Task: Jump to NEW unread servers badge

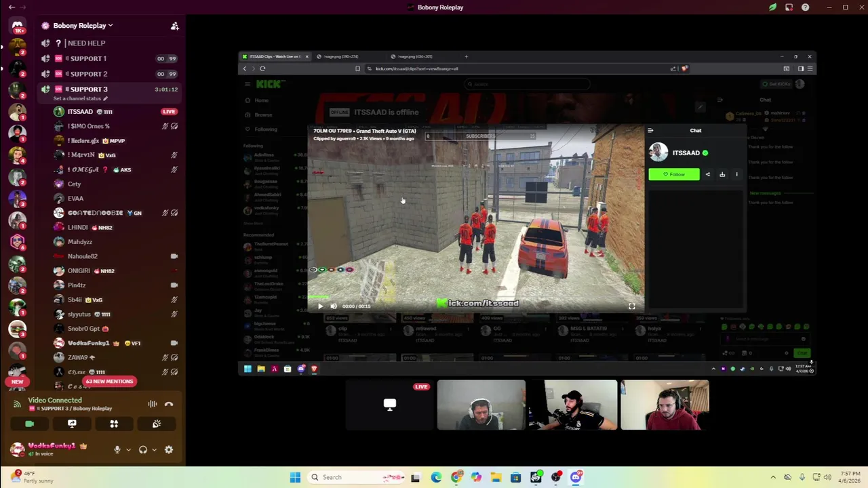Action: (17, 382)
